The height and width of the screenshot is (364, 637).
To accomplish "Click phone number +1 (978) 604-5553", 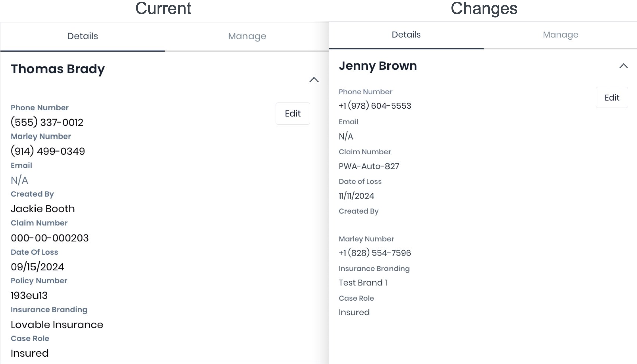I will click(x=374, y=106).
